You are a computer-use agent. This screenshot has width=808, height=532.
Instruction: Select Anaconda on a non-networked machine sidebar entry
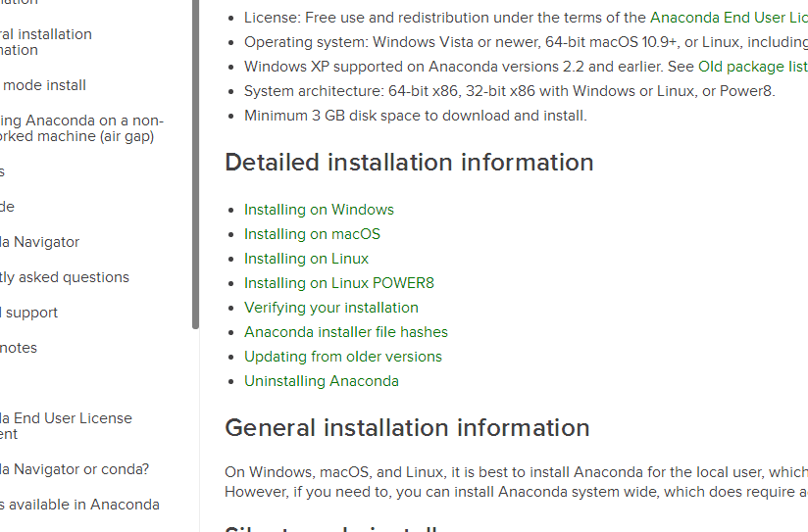[81, 128]
